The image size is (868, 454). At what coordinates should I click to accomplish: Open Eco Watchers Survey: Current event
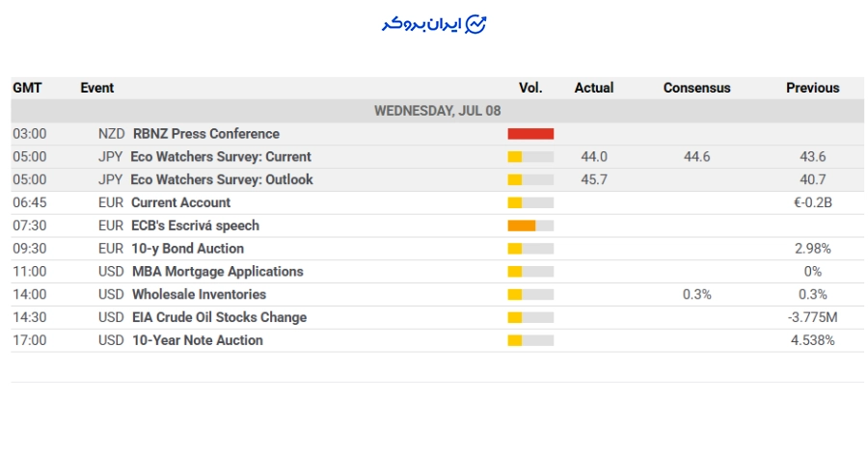(x=221, y=156)
